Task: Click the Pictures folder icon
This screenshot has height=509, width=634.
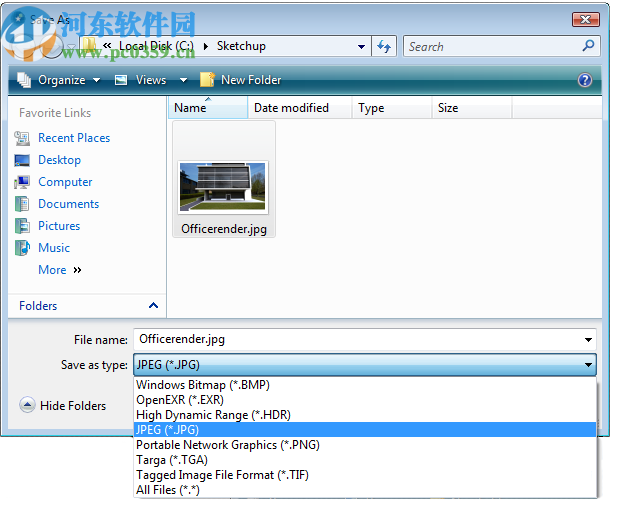Action: pyautogui.click(x=22, y=226)
